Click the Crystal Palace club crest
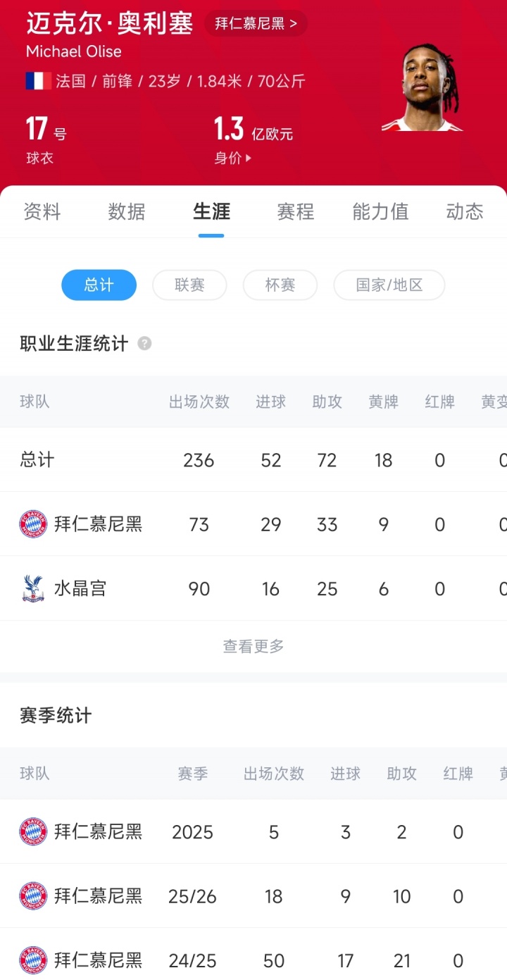The height and width of the screenshot is (980, 507). point(33,588)
